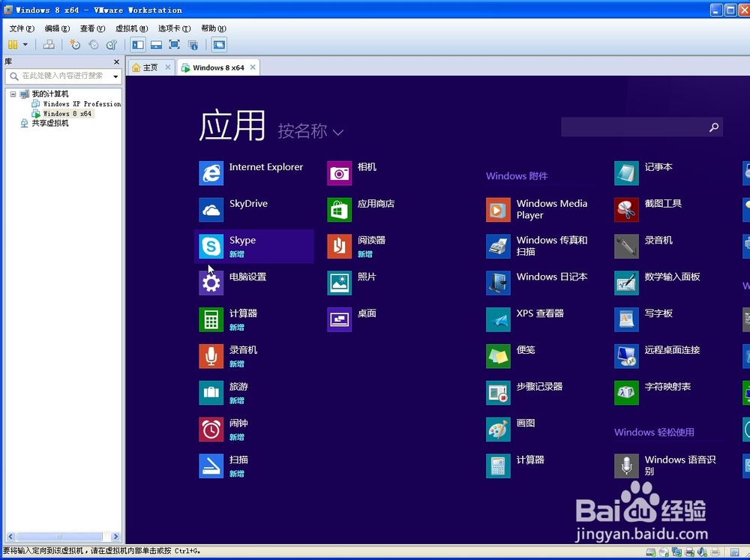Switch to the 主页 tab

click(150, 67)
